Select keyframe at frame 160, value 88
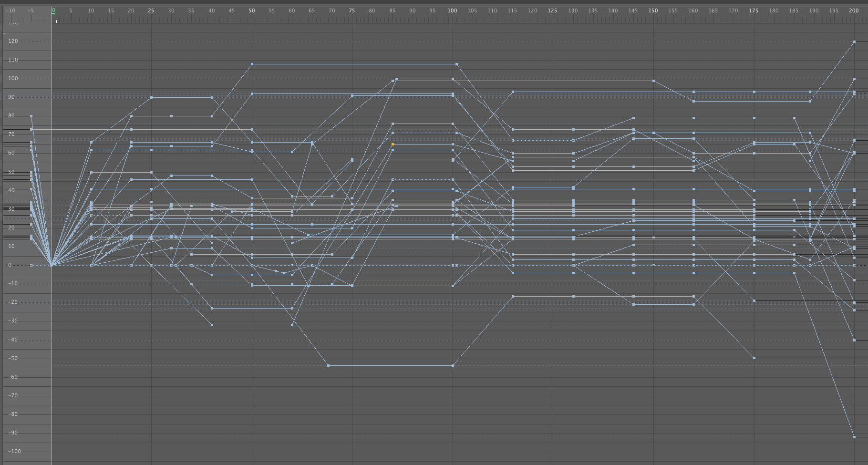Screen dimensions: 868x465 693,102
